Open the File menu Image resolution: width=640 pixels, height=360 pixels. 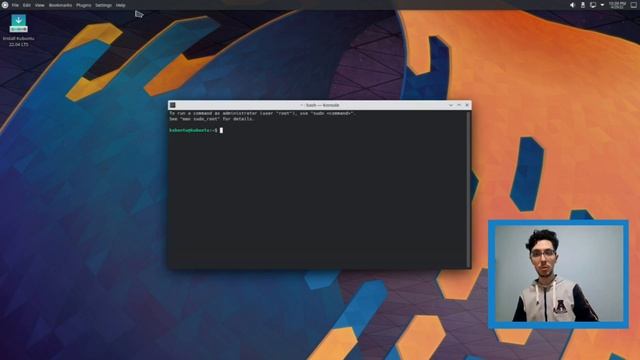(x=15, y=5)
